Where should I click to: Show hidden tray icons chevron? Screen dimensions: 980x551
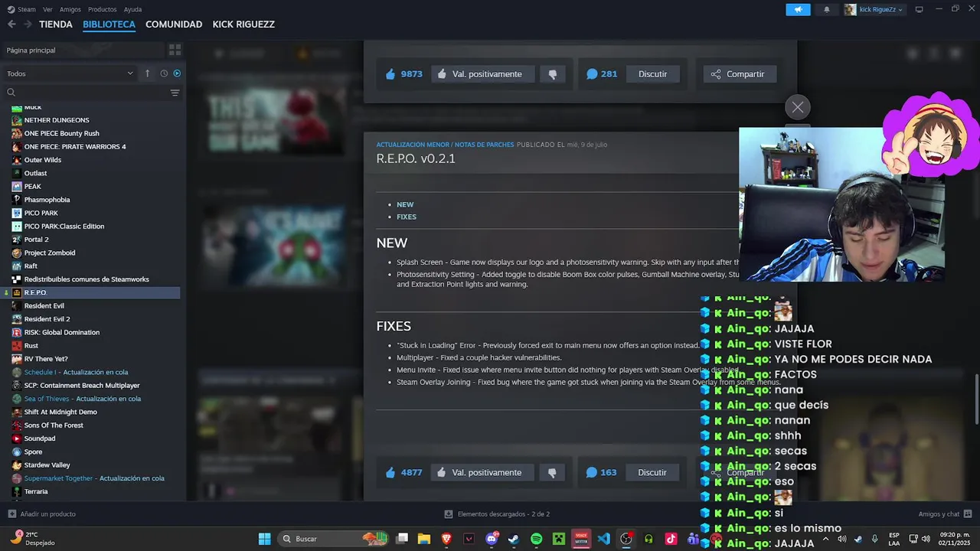click(x=825, y=539)
